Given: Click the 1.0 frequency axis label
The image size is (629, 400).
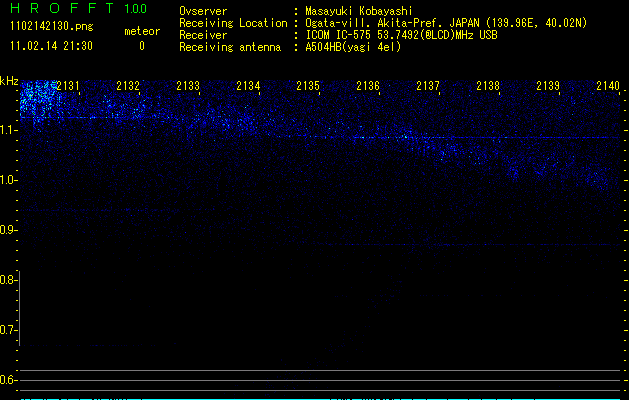Looking at the screenshot, I should pos(8,180).
